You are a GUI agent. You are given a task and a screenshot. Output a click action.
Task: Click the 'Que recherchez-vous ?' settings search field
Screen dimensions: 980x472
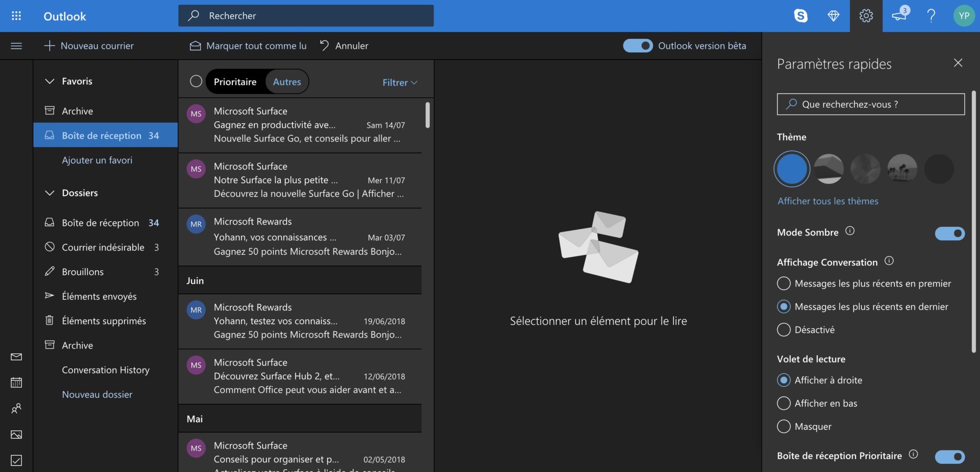point(870,104)
